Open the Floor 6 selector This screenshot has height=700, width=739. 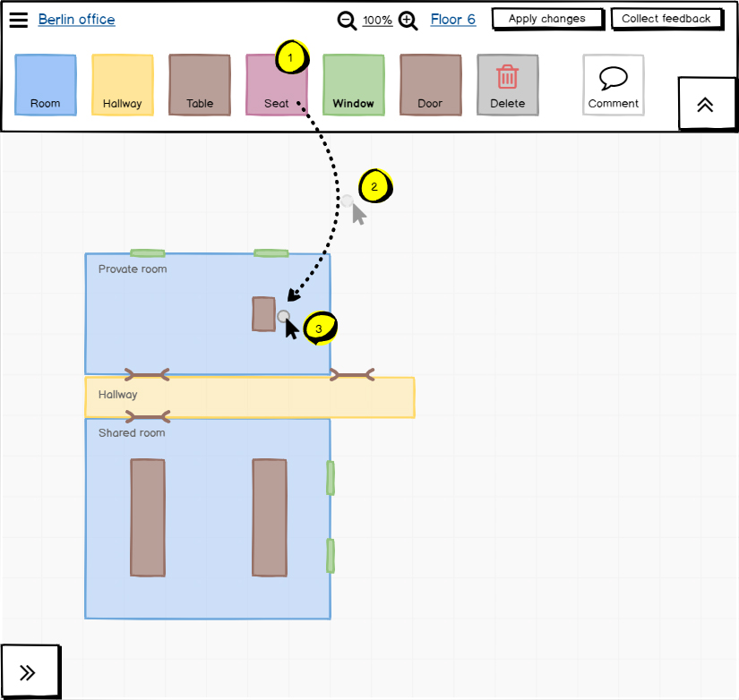[452, 20]
